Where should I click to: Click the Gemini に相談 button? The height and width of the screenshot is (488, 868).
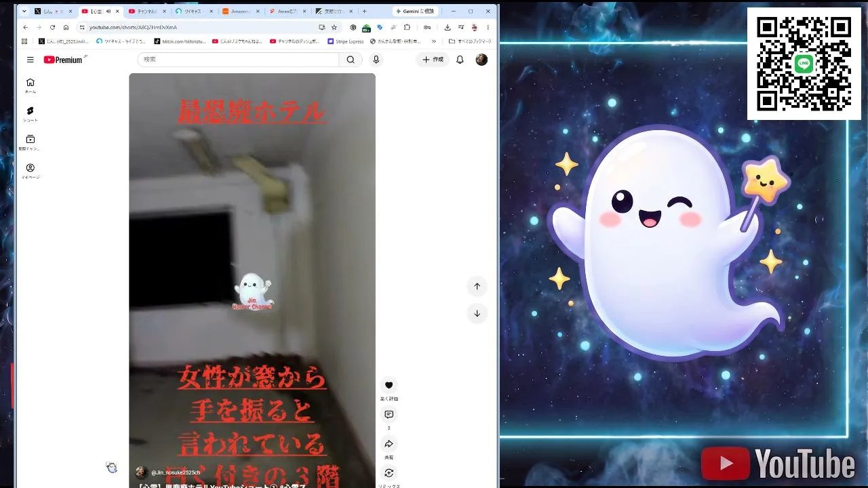coord(415,12)
